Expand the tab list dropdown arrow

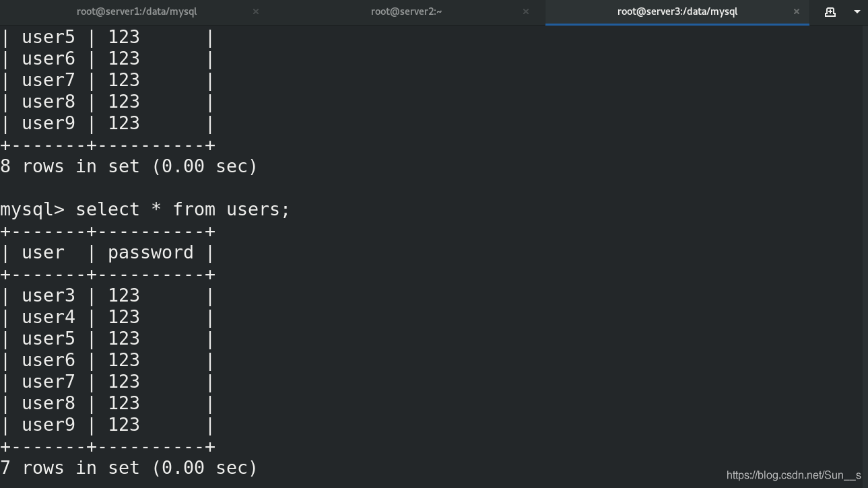click(857, 11)
